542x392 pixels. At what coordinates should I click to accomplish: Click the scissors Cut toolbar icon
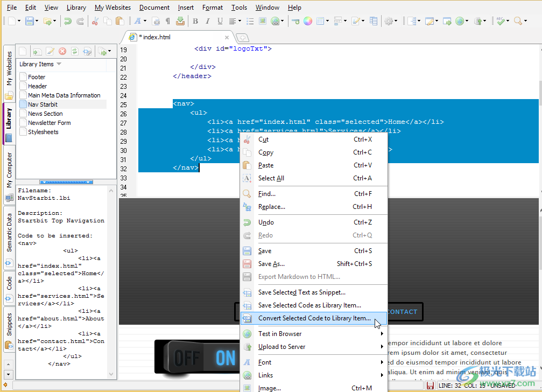point(95,22)
